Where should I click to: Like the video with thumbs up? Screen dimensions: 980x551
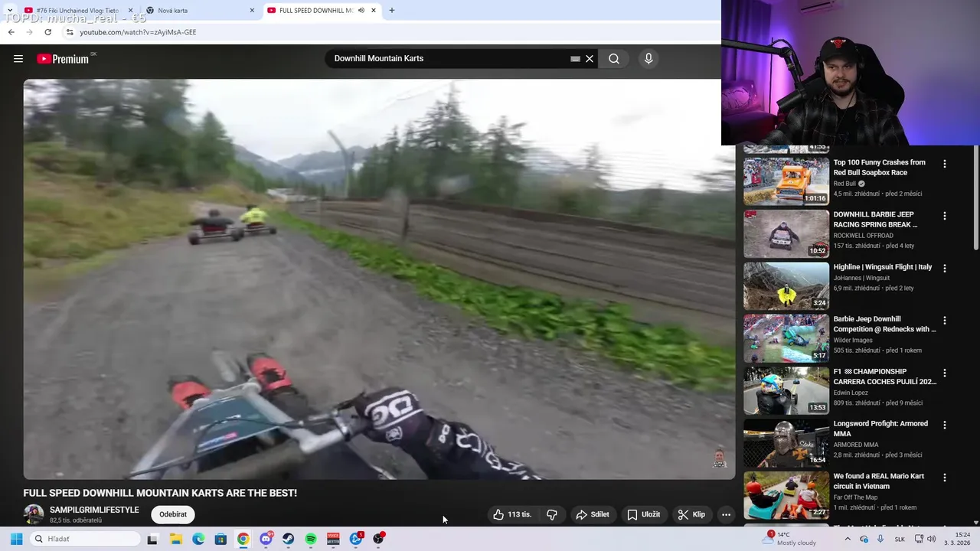point(513,515)
